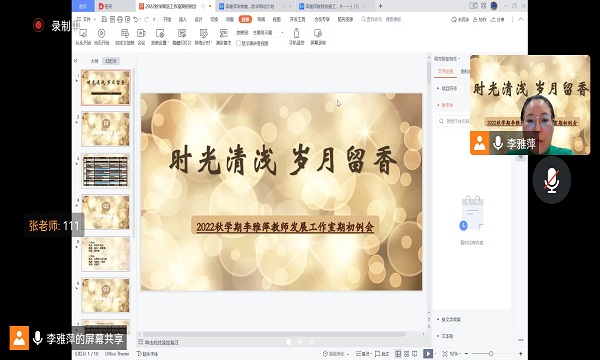The image size is (600, 360).
Task: Open the slideshow play button dropdown arrow
Action: tap(436, 354)
